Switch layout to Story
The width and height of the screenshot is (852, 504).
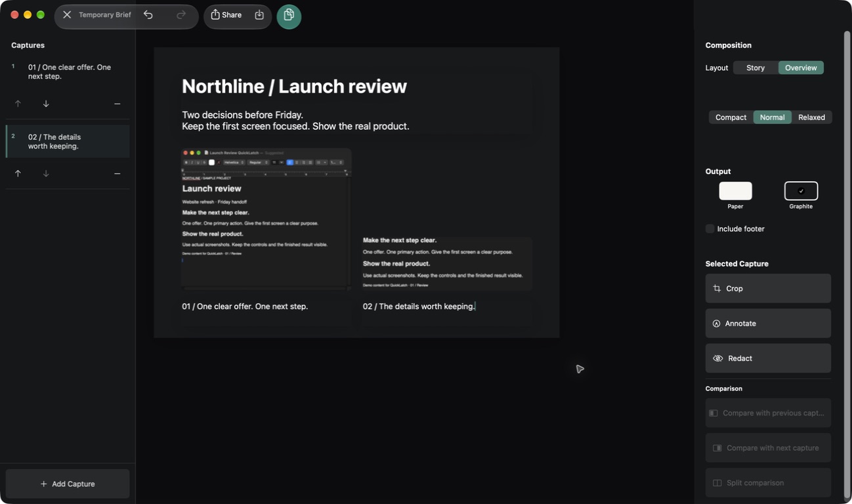[x=756, y=68]
